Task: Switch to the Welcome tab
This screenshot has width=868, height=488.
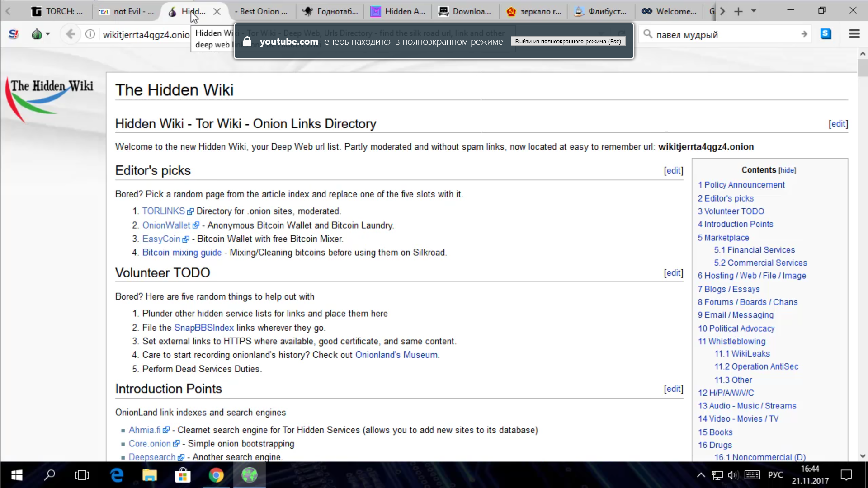Action: click(x=670, y=12)
